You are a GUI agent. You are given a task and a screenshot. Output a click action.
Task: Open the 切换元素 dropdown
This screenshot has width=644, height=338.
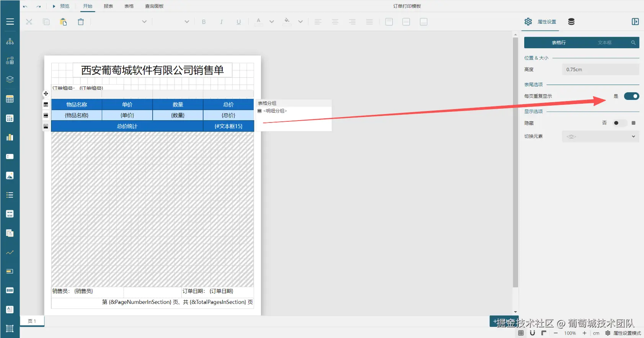tap(600, 136)
